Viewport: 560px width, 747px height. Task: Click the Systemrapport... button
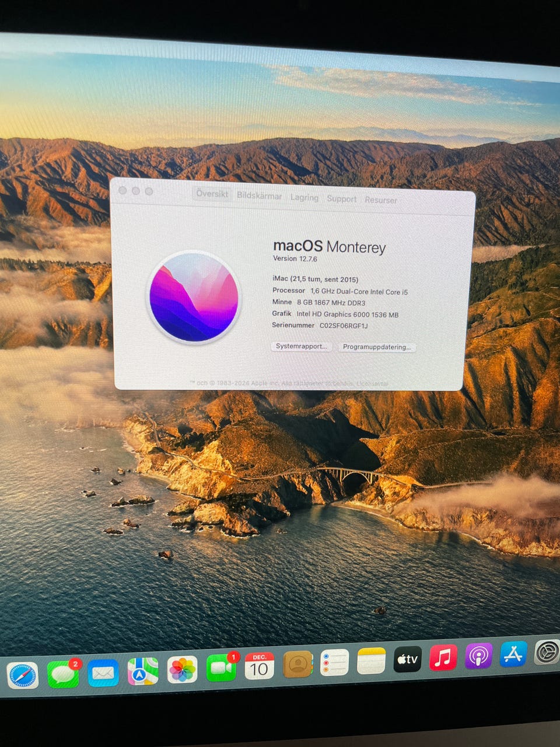point(301,346)
